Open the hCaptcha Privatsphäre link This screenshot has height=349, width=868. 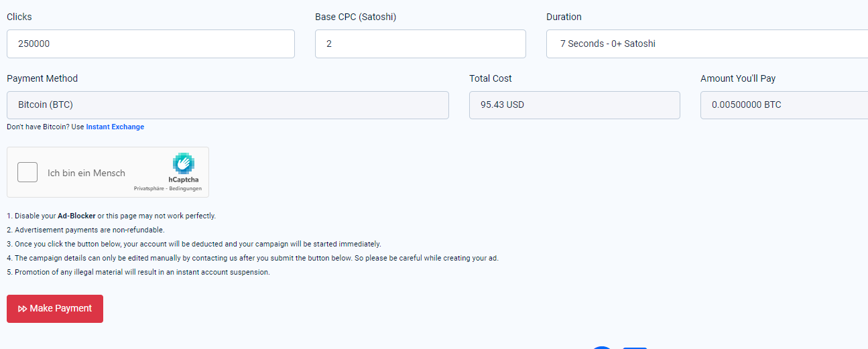coord(149,189)
